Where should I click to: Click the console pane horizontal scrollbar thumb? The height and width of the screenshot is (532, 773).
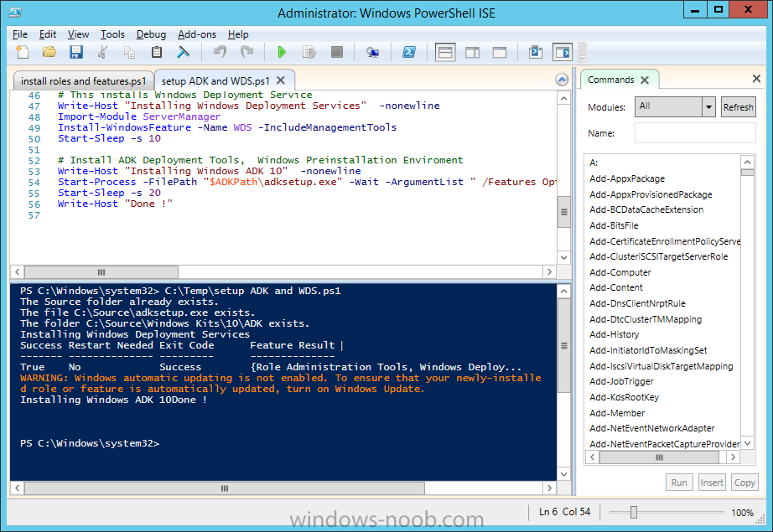(225, 488)
